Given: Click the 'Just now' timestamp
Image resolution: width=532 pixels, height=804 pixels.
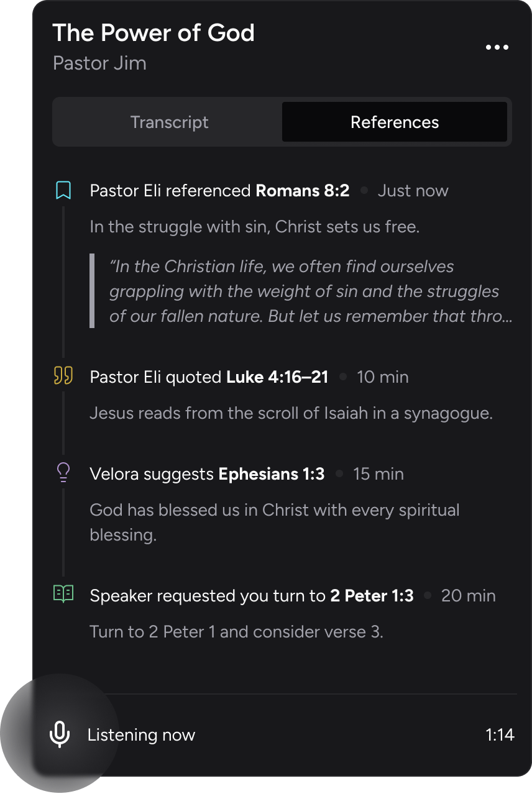Looking at the screenshot, I should tap(413, 191).
